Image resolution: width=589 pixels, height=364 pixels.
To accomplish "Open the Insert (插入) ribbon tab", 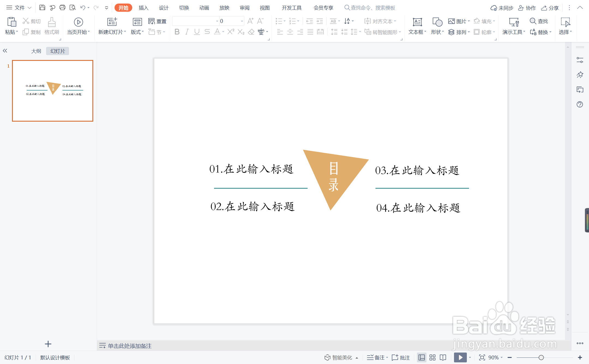I will click(143, 8).
